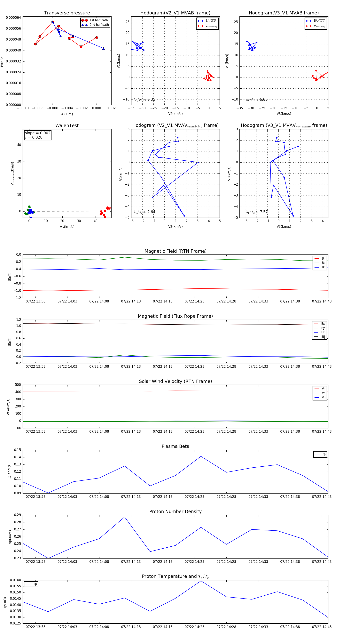The width and height of the screenshot is (351, 644).
Task: Click the 'Vn' legend entry in velocity plot
Action: [320, 398]
